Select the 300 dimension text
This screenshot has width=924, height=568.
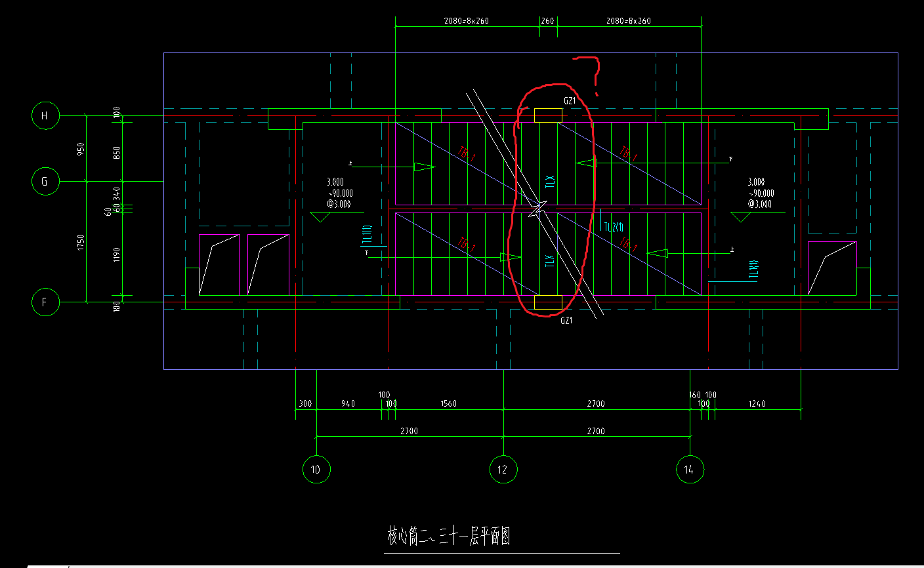(x=305, y=403)
